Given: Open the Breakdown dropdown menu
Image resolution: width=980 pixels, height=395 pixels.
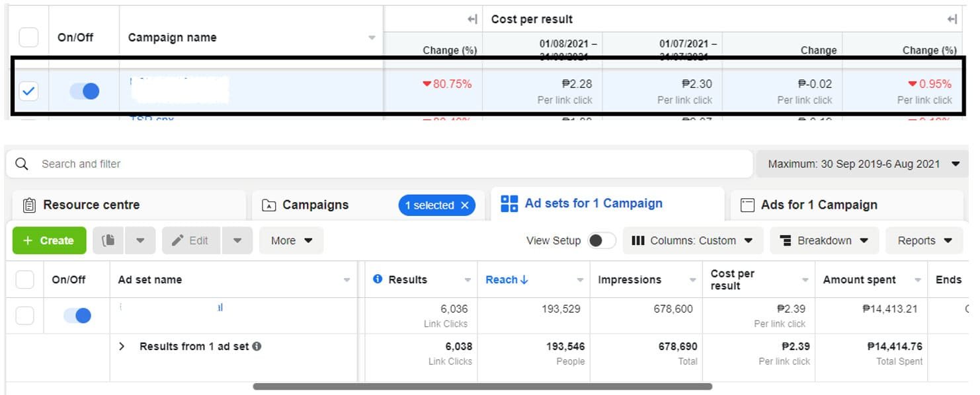Looking at the screenshot, I should pos(824,241).
